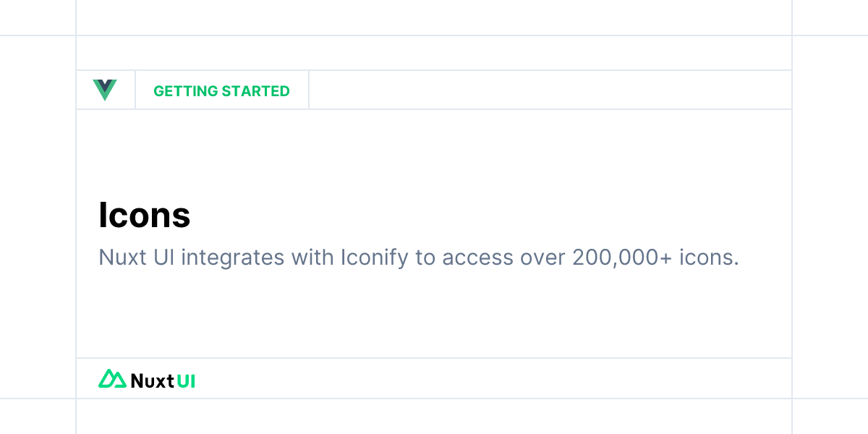Screen dimensions: 868x434
Task: Click the Vue logo icon
Action: pyautogui.click(x=105, y=90)
